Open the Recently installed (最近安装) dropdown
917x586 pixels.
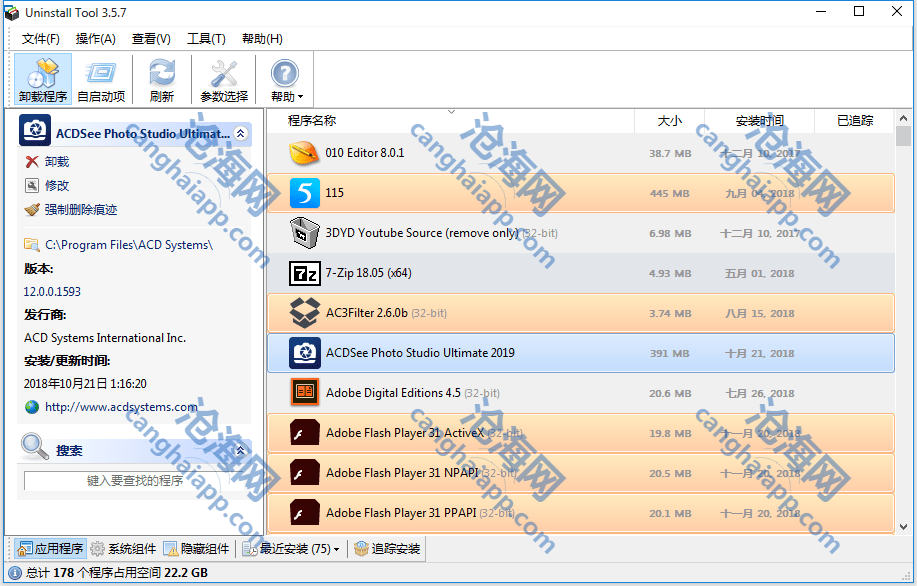[x=296, y=549]
